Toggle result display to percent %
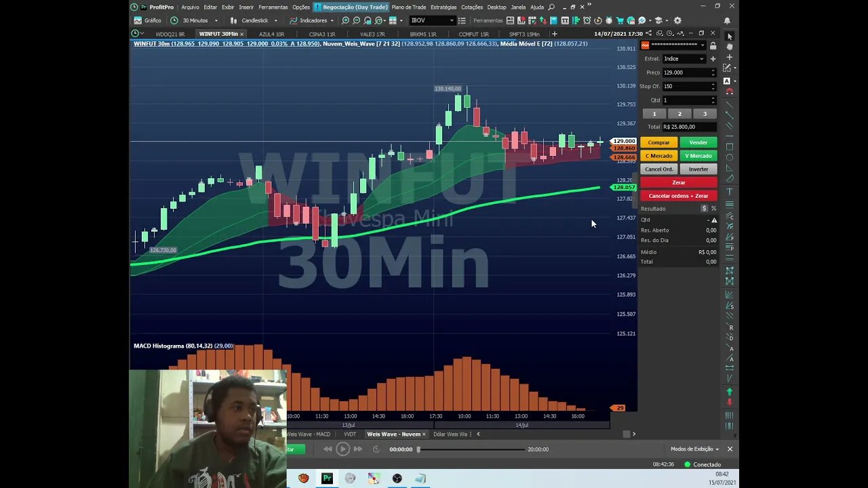This screenshot has width=868, height=488. [713, 209]
